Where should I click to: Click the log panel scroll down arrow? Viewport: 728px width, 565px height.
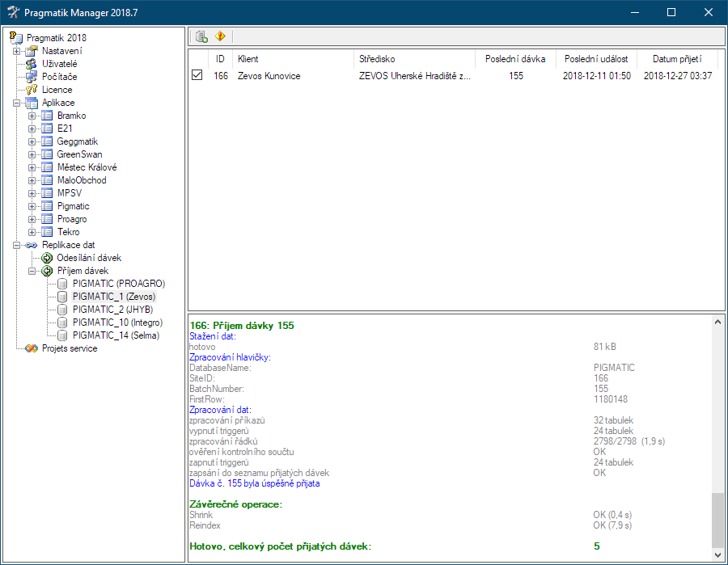click(717, 554)
